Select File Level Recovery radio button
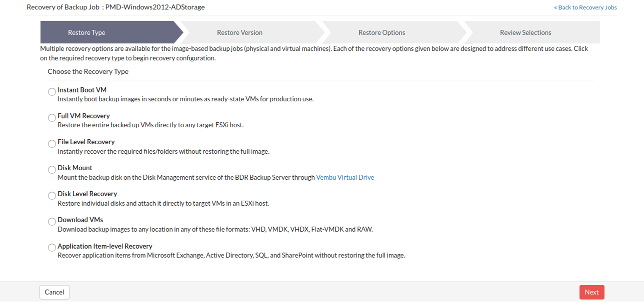 pyautogui.click(x=52, y=144)
